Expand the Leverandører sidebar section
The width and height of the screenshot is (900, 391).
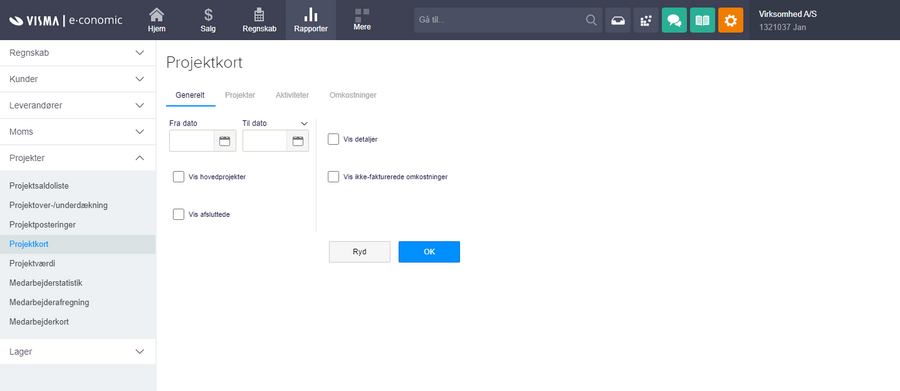coord(77,106)
